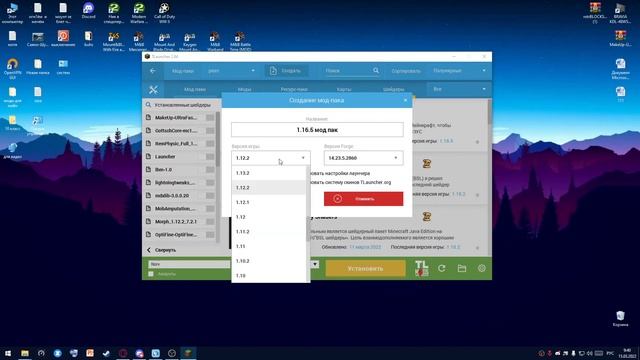Click the TLauncher taskbar icon
The width and height of the screenshot is (640, 360).
point(188,353)
